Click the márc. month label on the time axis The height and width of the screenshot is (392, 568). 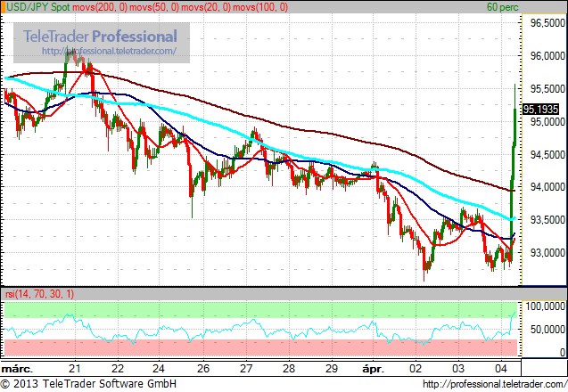click(17, 369)
